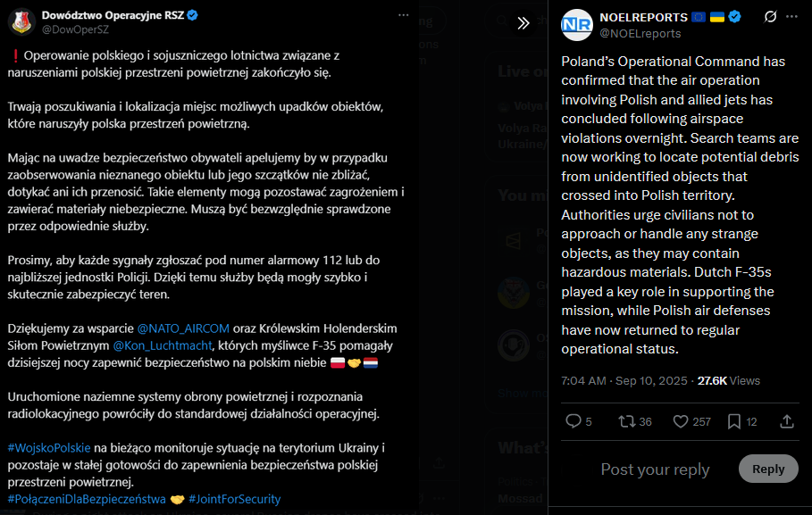The image size is (812, 515).
Task: Click the reply comment icon with 5
Action: pyautogui.click(x=573, y=421)
